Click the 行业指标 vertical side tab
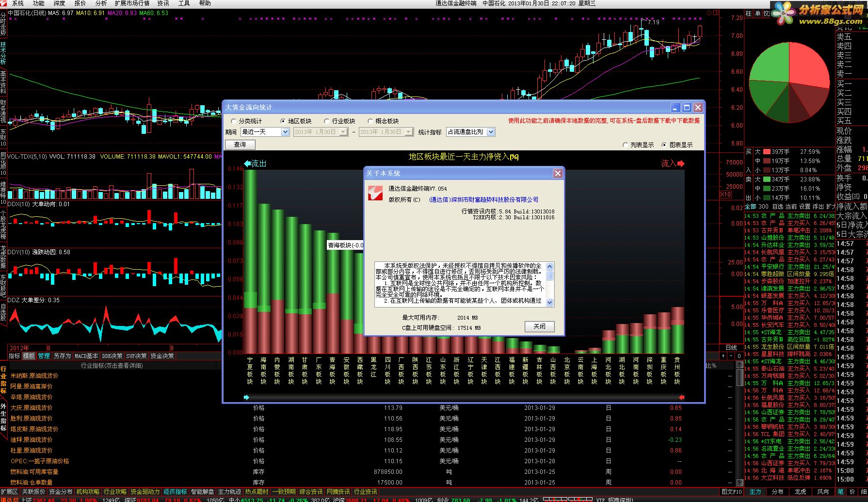 click(x=3, y=380)
